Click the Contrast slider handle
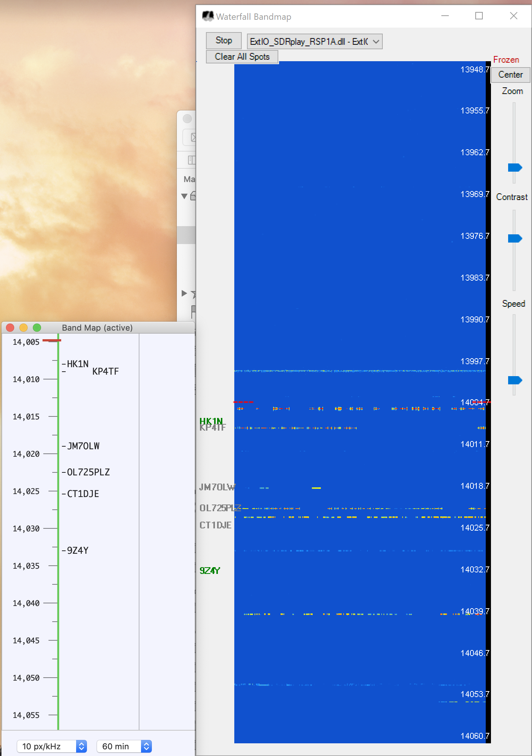 point(514,238)
